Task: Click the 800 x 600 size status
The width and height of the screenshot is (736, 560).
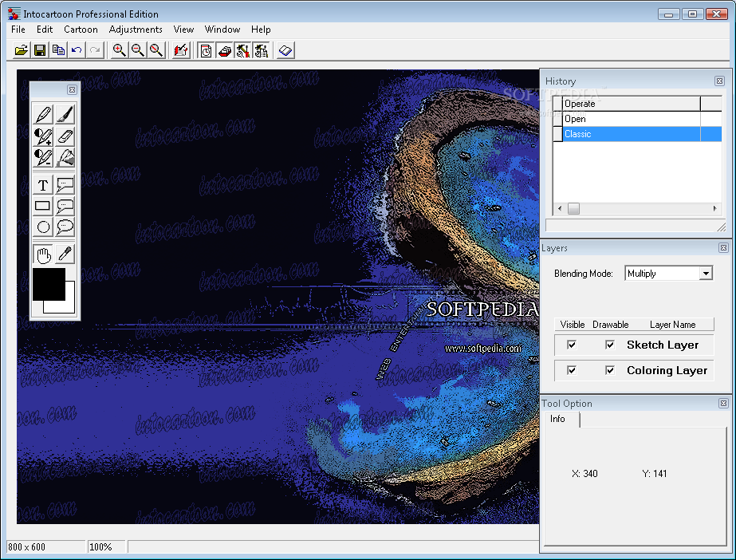Action: 46,547
